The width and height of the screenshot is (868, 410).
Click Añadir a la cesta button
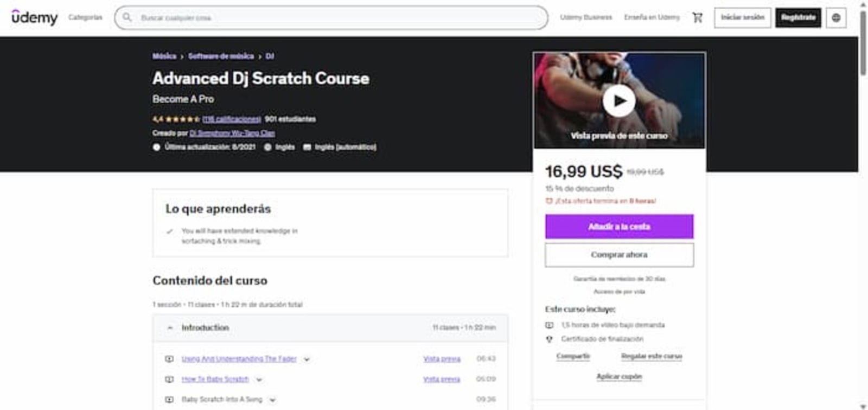(x=619, y=226)
